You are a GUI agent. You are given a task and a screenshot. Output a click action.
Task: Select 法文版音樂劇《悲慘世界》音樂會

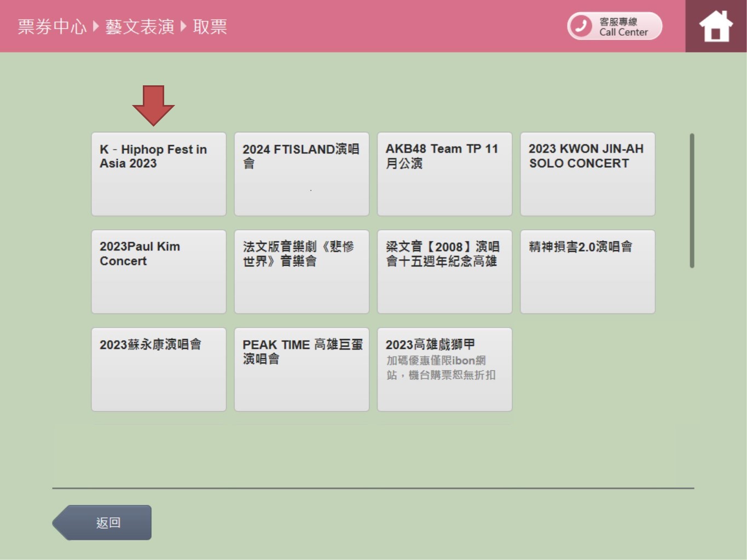[302, 272]
